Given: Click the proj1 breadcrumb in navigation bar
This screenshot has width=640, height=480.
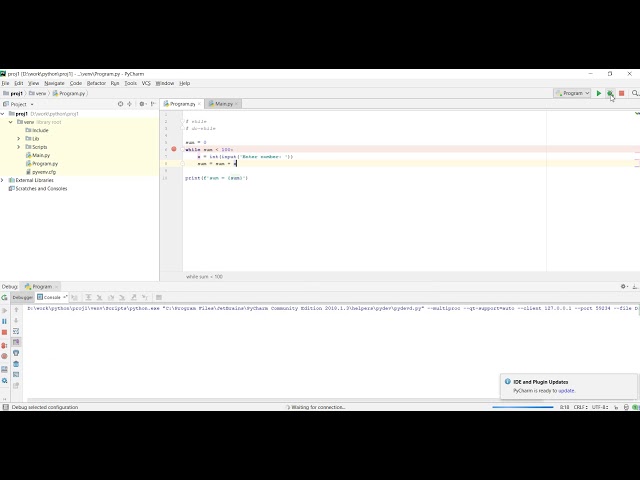Looking at the screenshot, I should click(13, 93).
